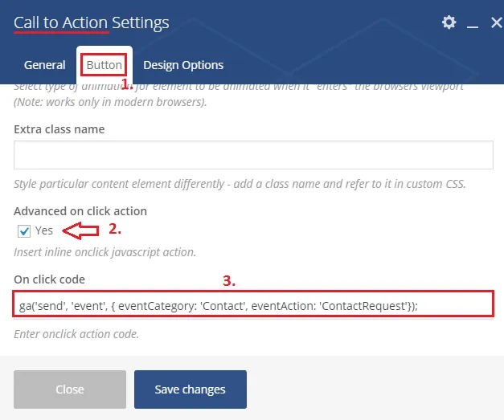
Task: Click the Extra class name label
Action: [x=59, y=128]
